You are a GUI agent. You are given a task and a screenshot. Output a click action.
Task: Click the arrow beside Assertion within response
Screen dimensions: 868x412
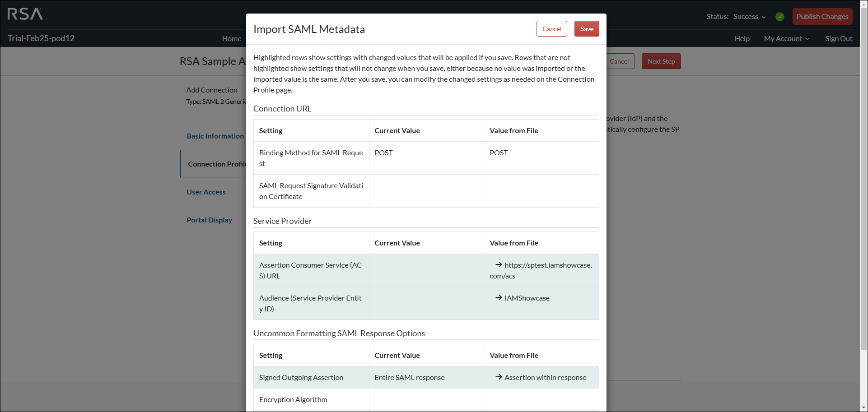pyautogui.click(x=498, y=377)
